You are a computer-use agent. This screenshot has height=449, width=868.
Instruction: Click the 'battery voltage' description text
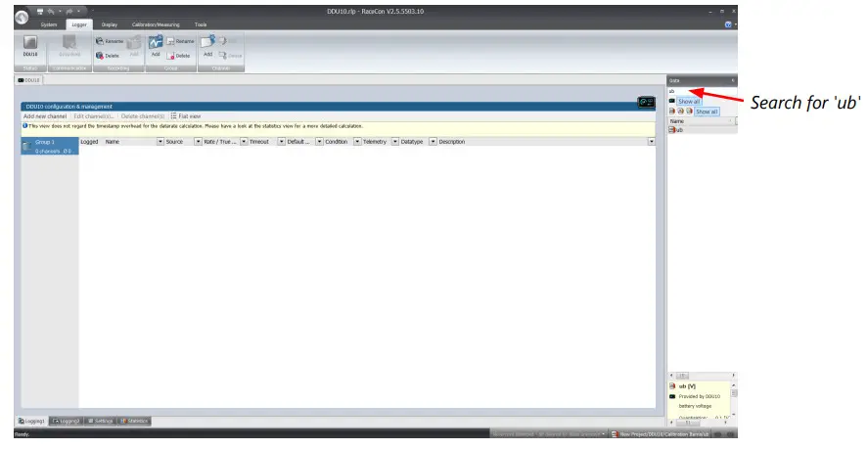pos(695,406)
